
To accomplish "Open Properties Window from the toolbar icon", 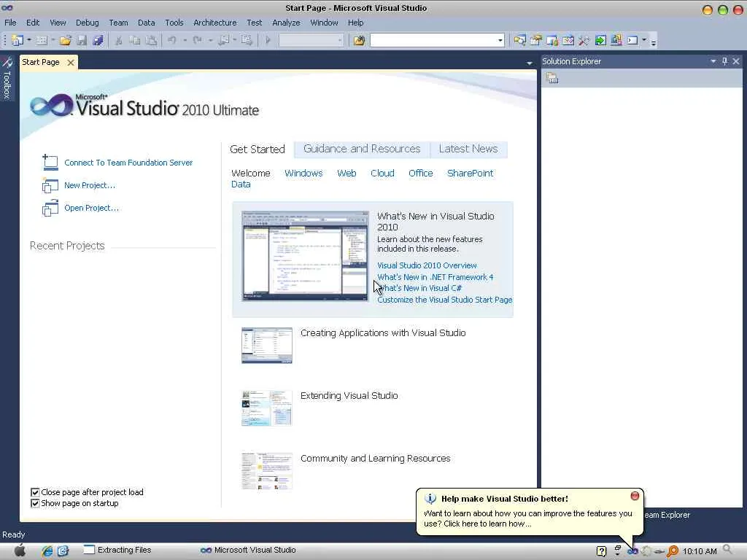I will [x=536, y=41].
